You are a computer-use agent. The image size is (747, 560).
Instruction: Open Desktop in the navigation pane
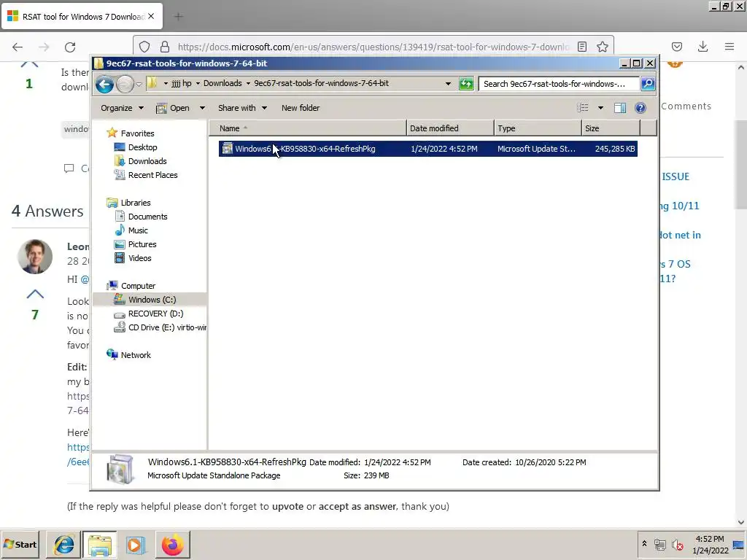142,147
